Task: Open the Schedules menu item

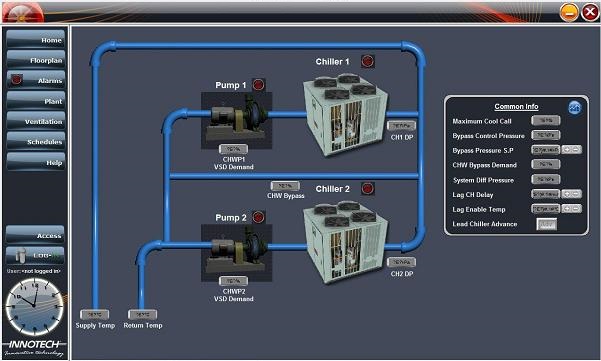Action: click(x=36, y=141)
